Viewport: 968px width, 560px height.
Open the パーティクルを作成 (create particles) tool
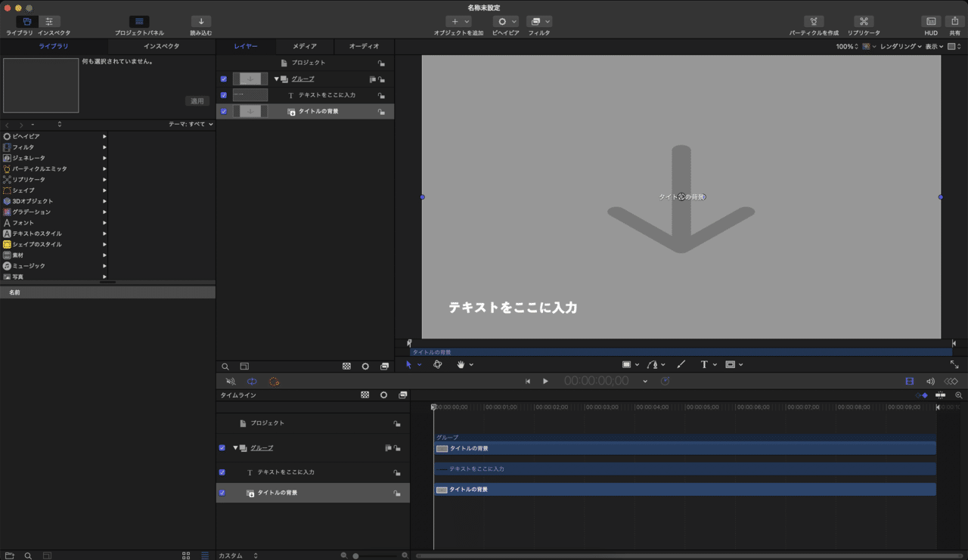[813, 22]
